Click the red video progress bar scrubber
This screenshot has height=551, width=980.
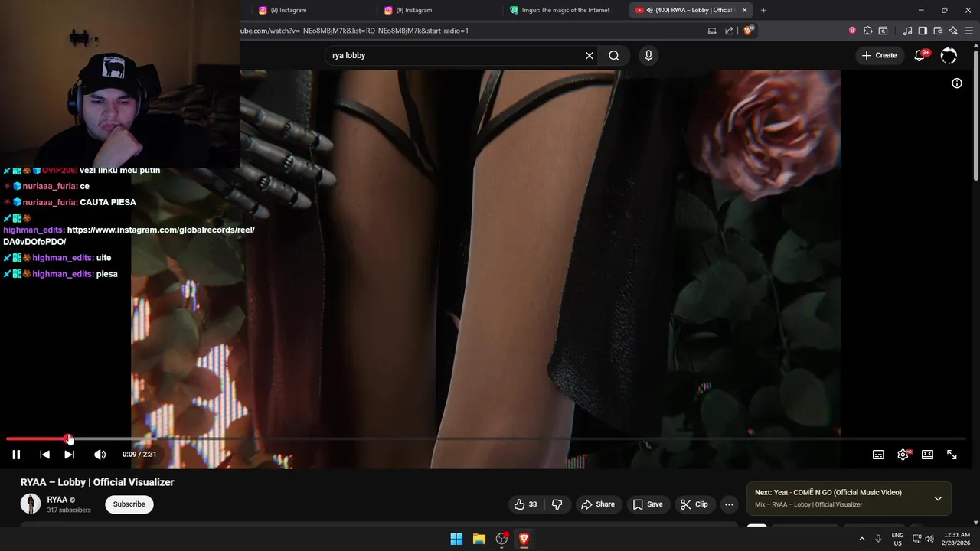tap(69, 439)
